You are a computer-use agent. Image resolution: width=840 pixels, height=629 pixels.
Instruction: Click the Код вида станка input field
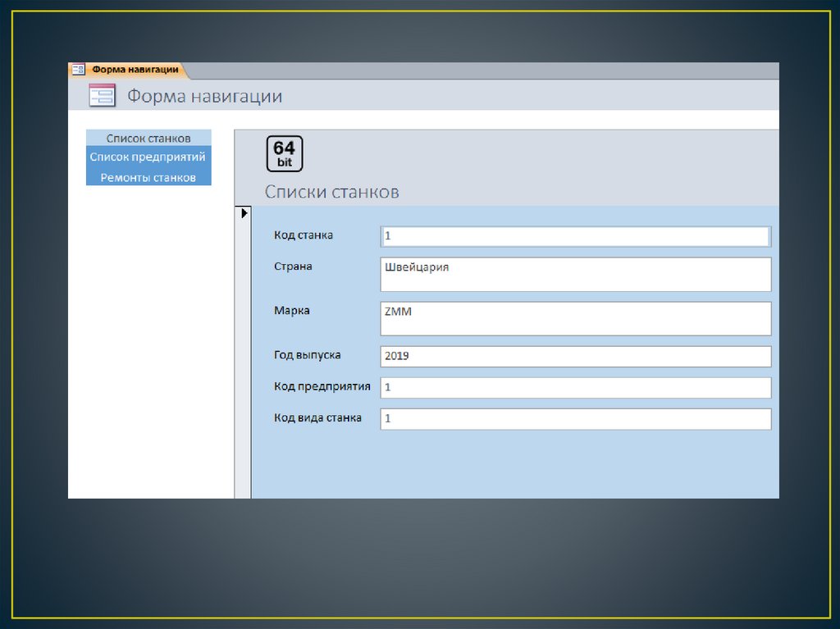coord(575,418)
